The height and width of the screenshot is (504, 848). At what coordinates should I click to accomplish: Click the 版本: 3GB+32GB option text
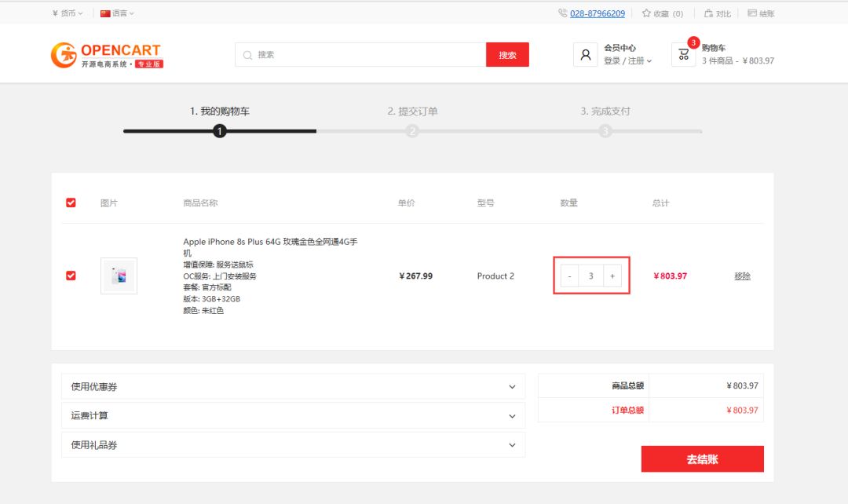coord(211,298)
